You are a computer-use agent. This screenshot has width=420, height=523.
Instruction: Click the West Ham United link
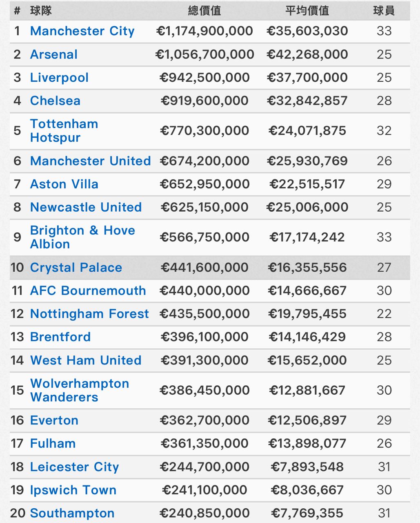pos(86,360)
